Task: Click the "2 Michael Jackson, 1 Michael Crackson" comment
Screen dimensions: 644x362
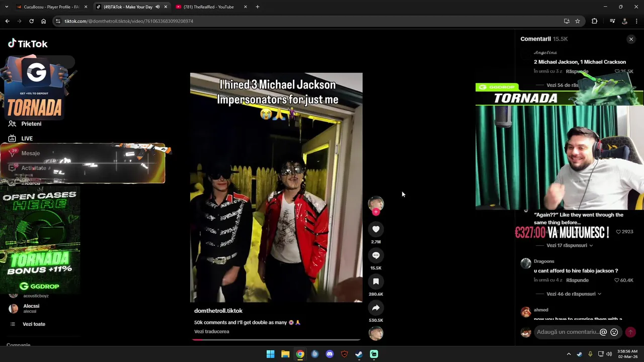Action: [580, 62]
